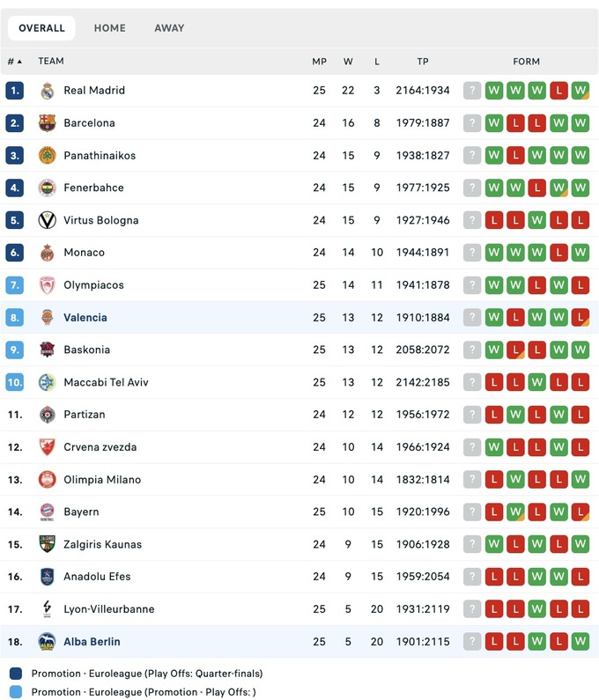Select the Overall standings tab
Viewport: 599px width, 700px height.
click(x=41, y=28)
